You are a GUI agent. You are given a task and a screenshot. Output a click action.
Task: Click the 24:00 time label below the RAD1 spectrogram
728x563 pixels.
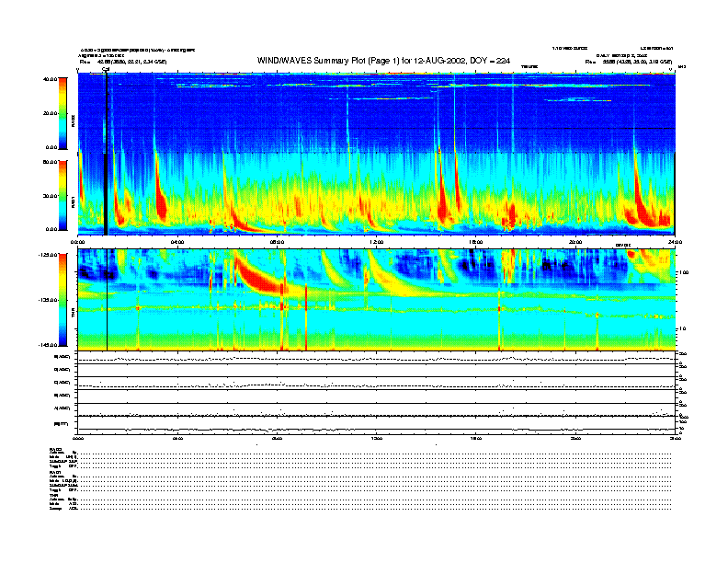pyautogui.click(x=675, y=242)
